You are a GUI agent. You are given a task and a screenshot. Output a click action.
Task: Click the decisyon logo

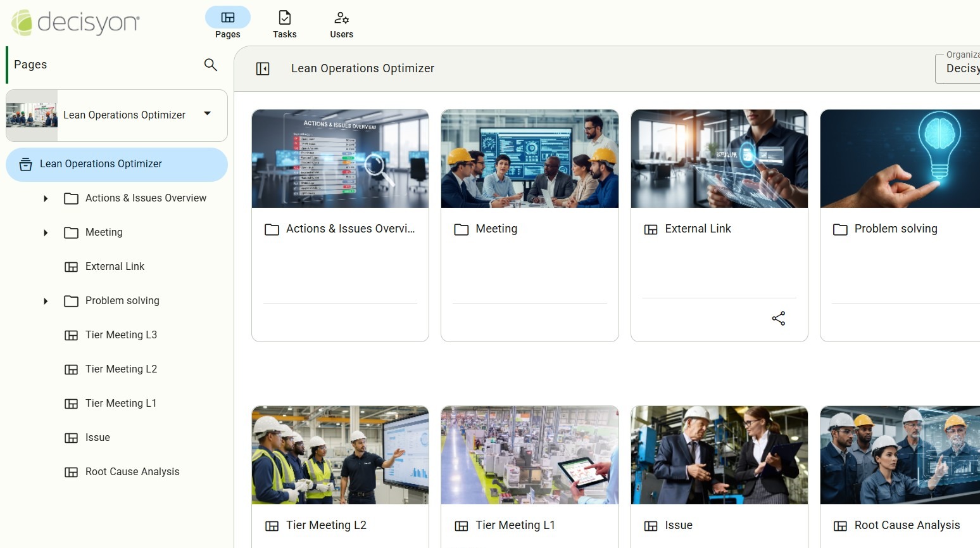tap(75, 23)
